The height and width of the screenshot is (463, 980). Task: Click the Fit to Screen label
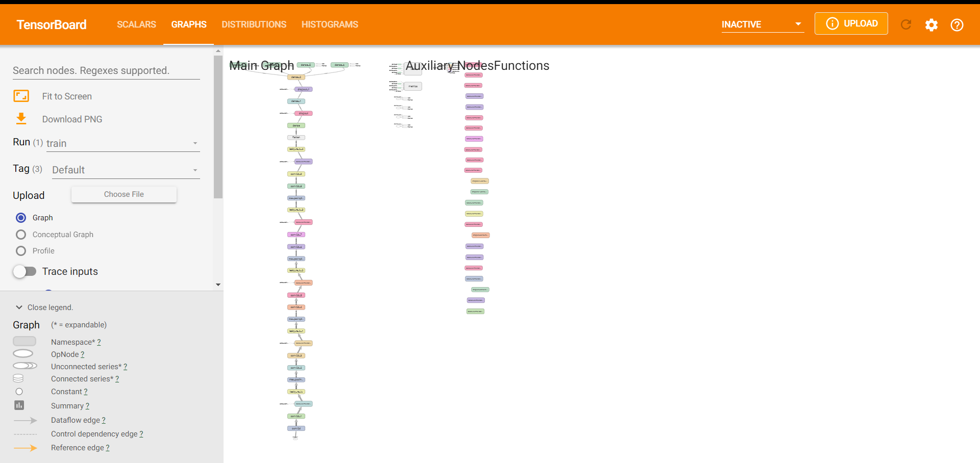point(67,96)
